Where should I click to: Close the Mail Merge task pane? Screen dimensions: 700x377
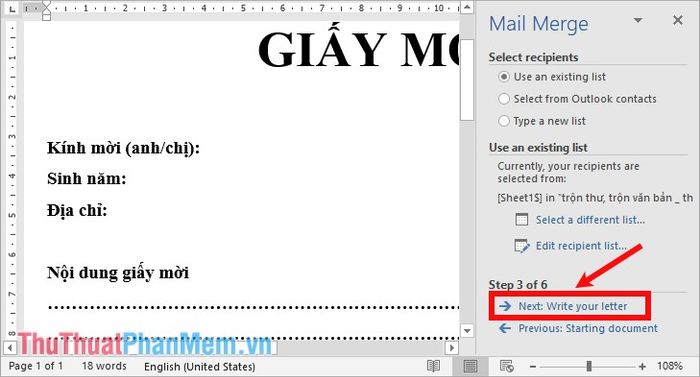(x=678, y=20)
